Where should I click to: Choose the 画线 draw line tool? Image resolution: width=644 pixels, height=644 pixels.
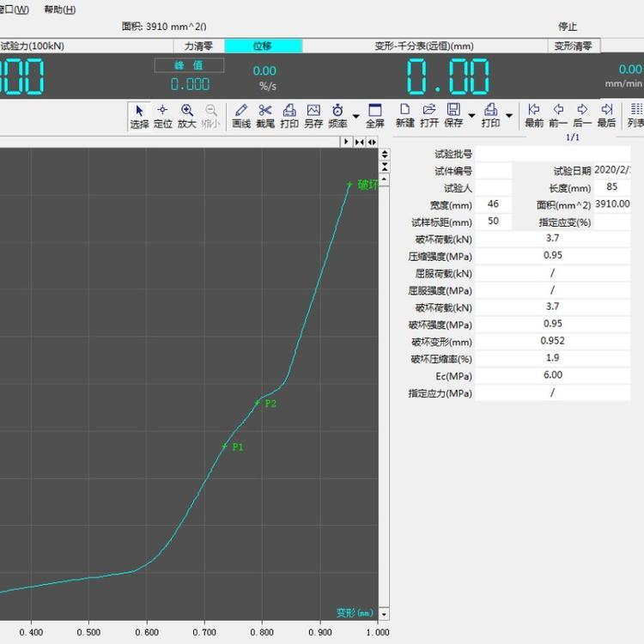click(x=241, y=116)
